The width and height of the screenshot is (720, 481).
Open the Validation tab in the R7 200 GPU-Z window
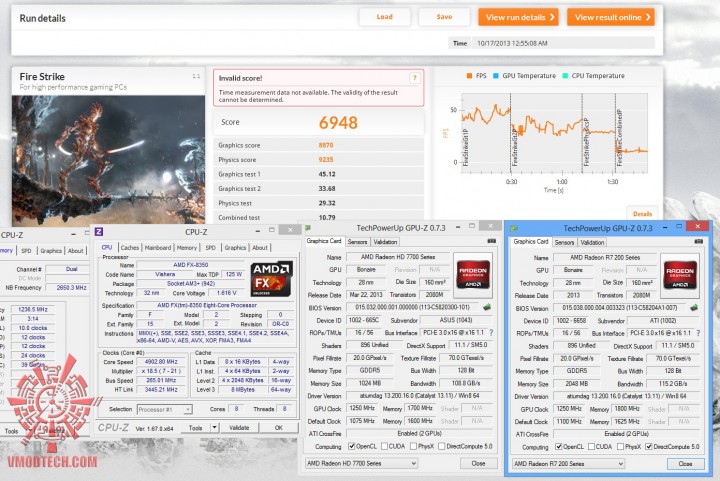[x=592, y=242]
